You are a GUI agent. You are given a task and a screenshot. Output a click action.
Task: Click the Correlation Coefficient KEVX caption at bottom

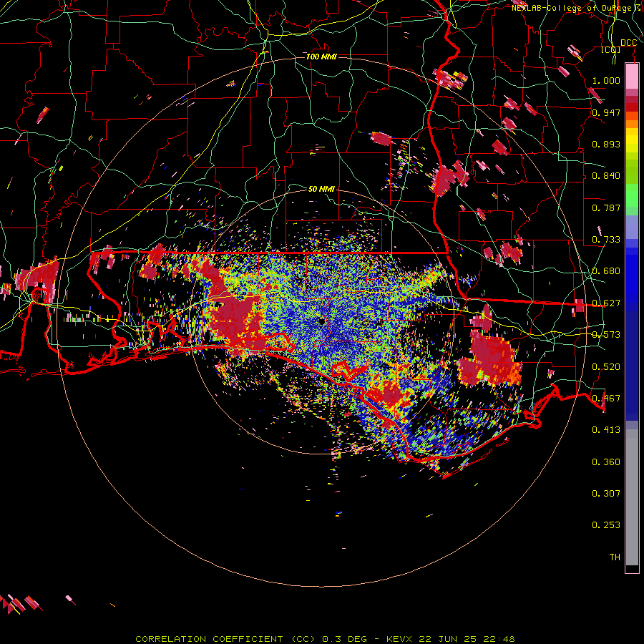pyautogui.click(x=325, y=639)
